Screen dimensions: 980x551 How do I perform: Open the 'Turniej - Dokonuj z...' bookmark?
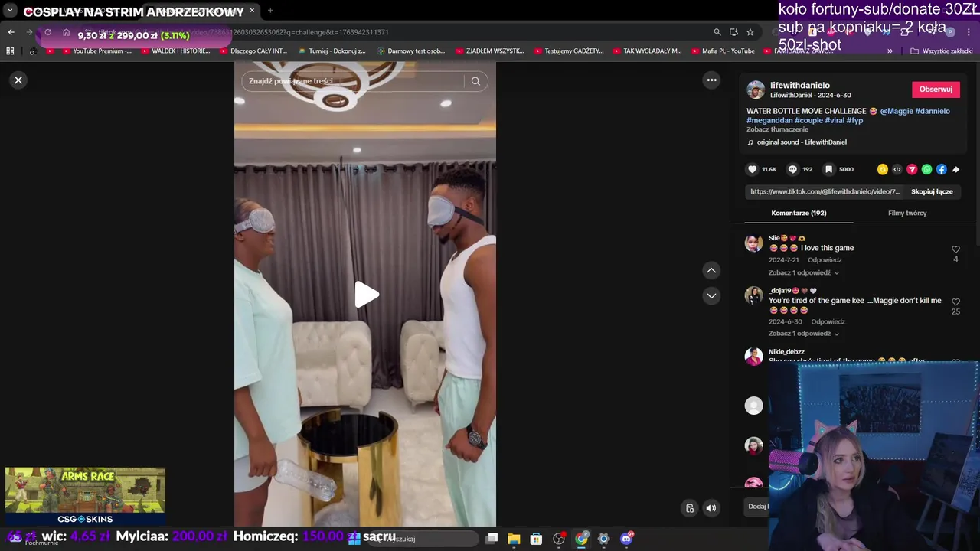tap(332, 51)
